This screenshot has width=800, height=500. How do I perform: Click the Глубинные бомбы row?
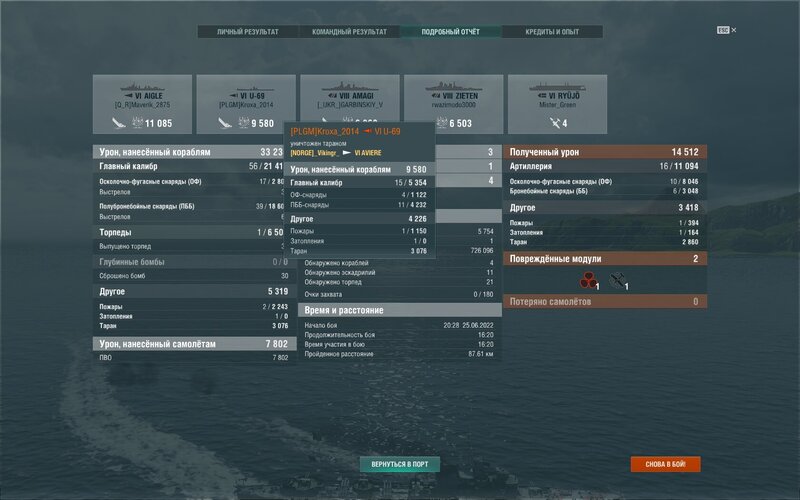(x=194, y=262)
